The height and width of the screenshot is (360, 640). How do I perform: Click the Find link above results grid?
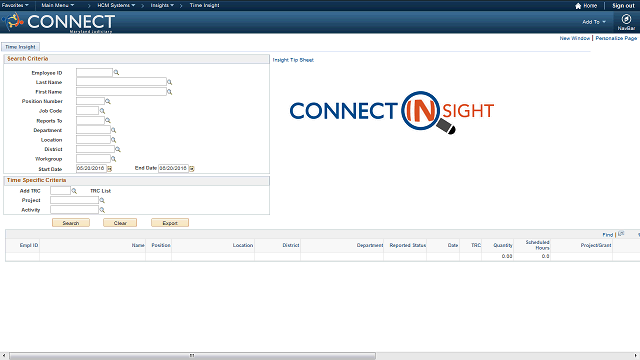608,235
